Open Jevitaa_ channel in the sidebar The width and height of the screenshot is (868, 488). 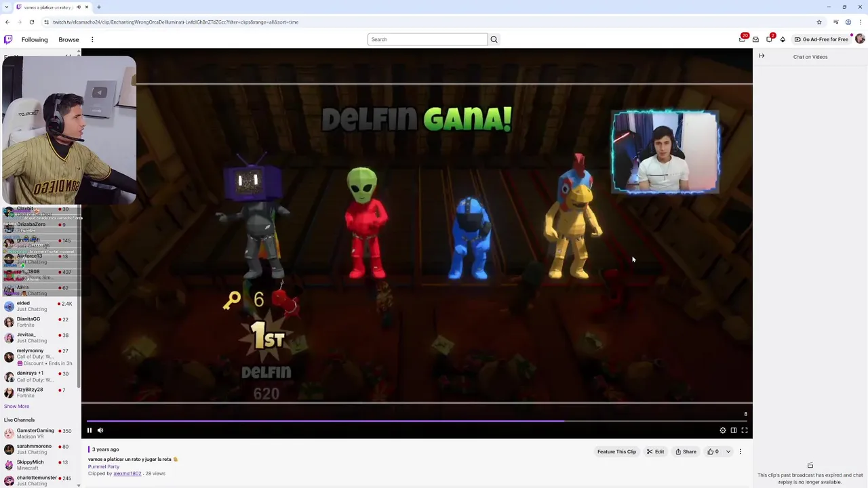pyautogui.click(x=40, y=338)
